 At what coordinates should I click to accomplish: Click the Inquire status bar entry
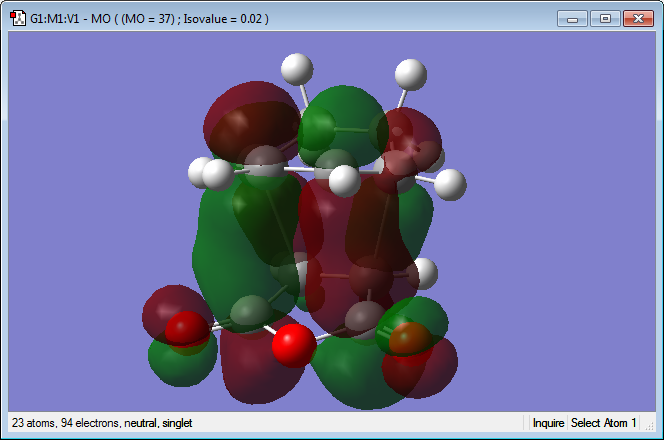(x=548, y=423)
